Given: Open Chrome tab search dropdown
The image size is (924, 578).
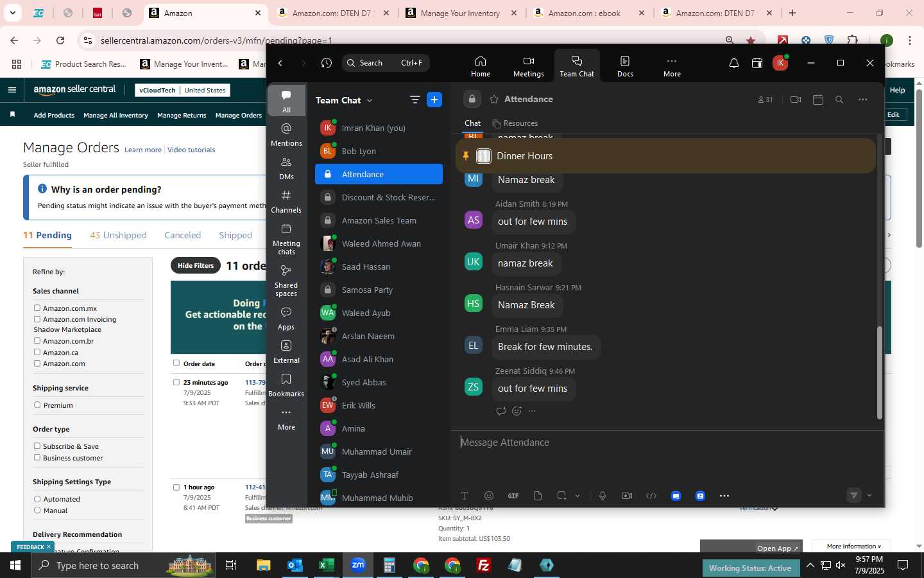Looking at the screenshot, I should tap(13, 13).
